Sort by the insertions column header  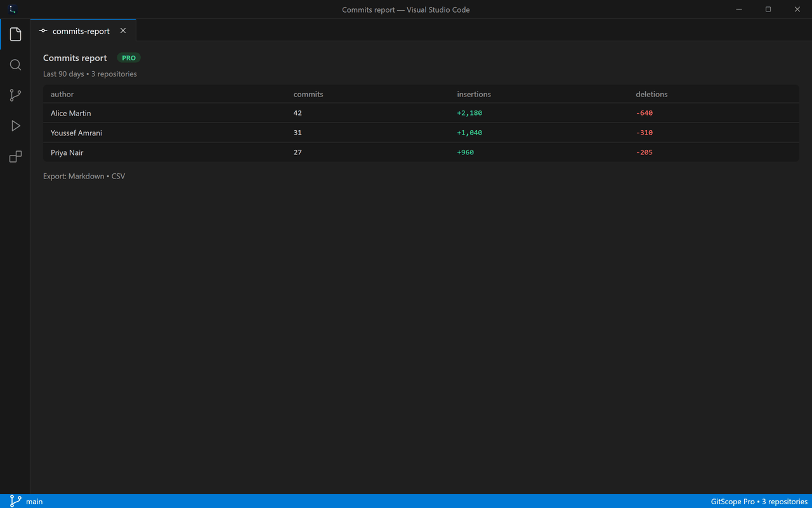(474, 94)
